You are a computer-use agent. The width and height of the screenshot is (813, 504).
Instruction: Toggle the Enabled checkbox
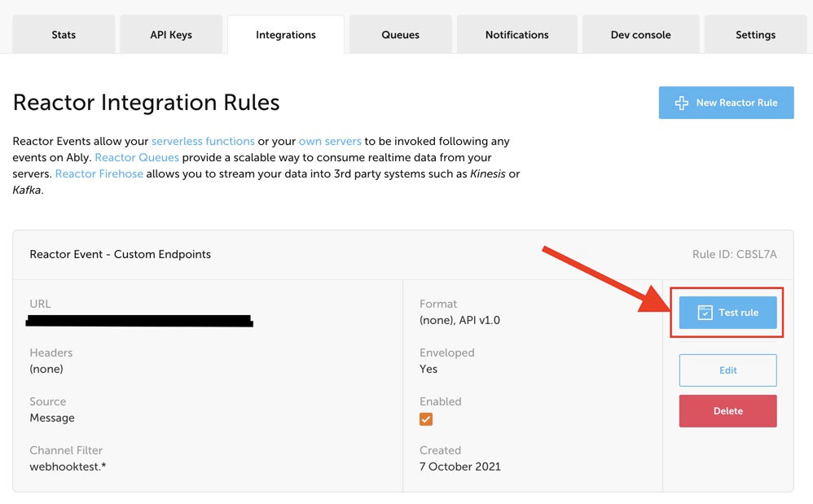[426, 419]
